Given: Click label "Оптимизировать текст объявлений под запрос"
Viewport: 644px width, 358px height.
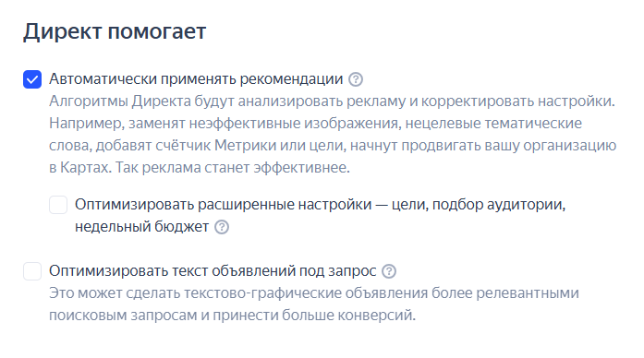Looking at the screenshot, I should [213, 270].
